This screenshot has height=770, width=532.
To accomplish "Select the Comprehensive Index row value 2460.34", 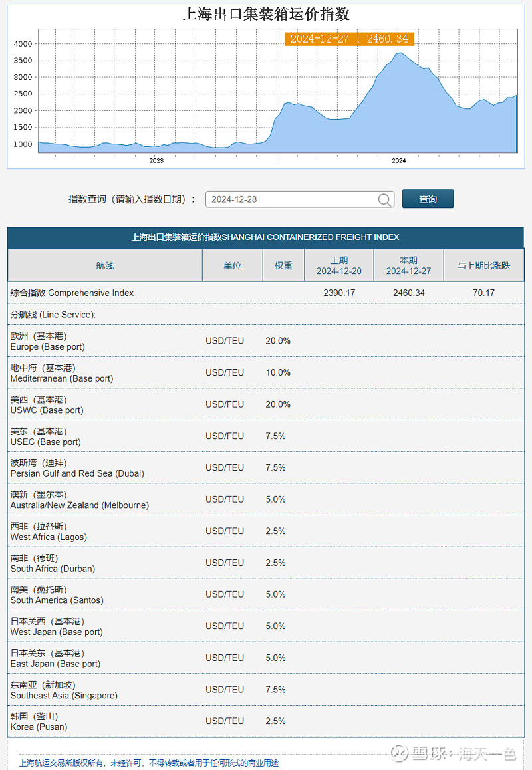I will (409, 293).
